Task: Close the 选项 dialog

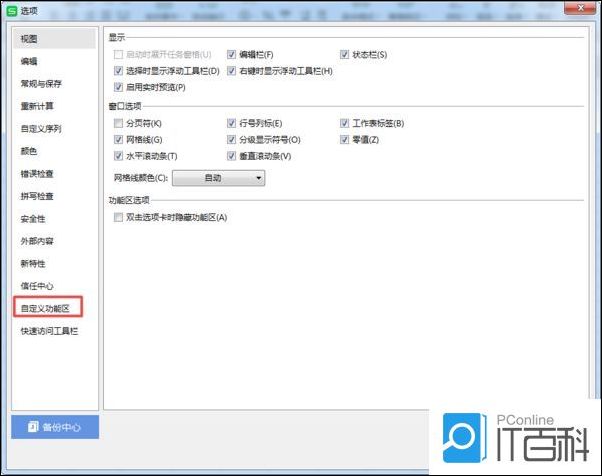Action: (580, 8)
